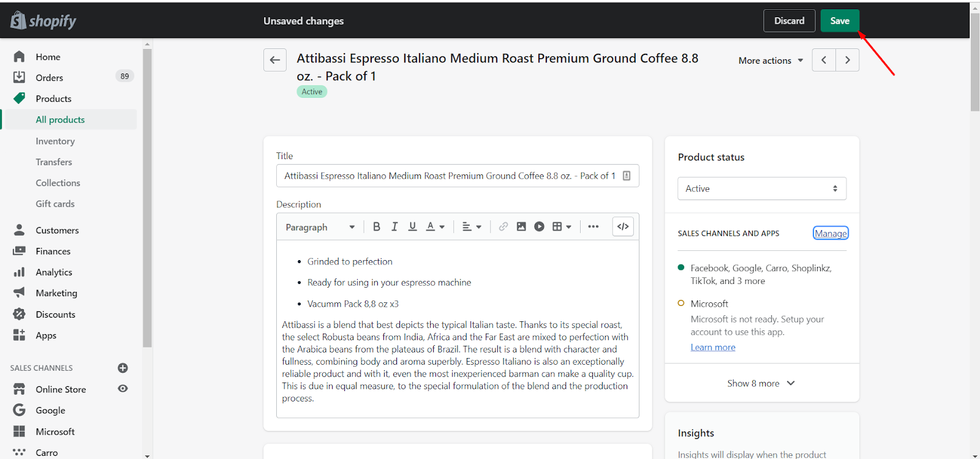The image size is (980, 459).
Task: Open the Paragraph style dropdown
Action: tap(320, 227)
